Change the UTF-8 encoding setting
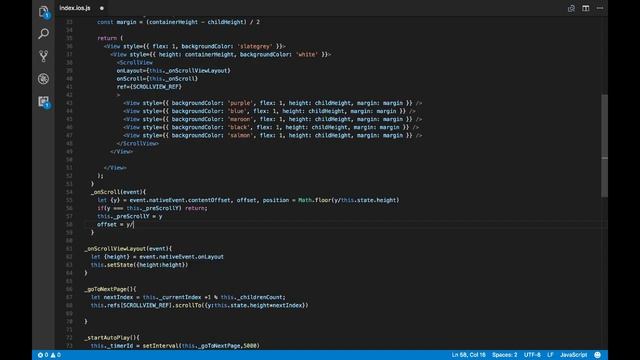The height and width of the screenshot is (360, 640). pyautogui.click(x=532, y=355)
